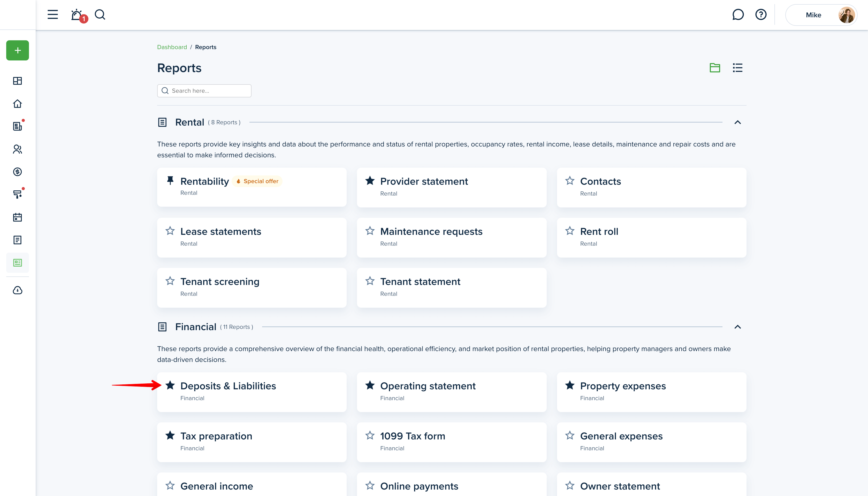
Task: Go to the Dashboard breadcrumb
Action: click(172, 47)
